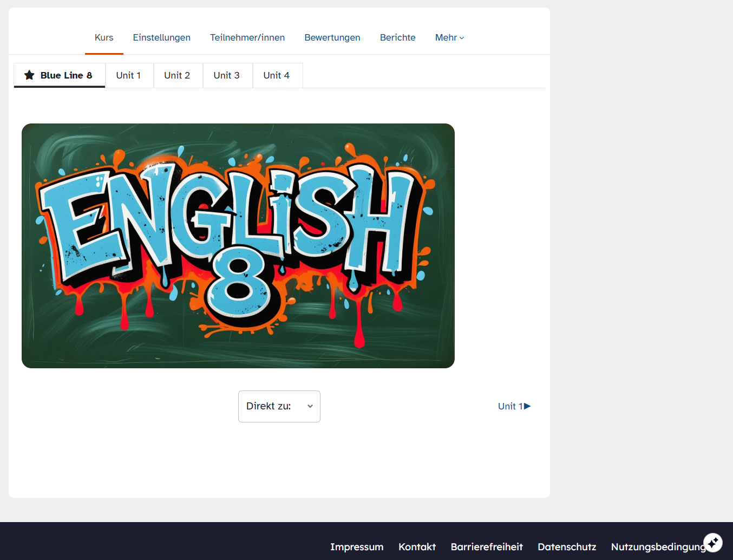
Task: Select the Unit 4 tab
Action: [x=276, y=75]
